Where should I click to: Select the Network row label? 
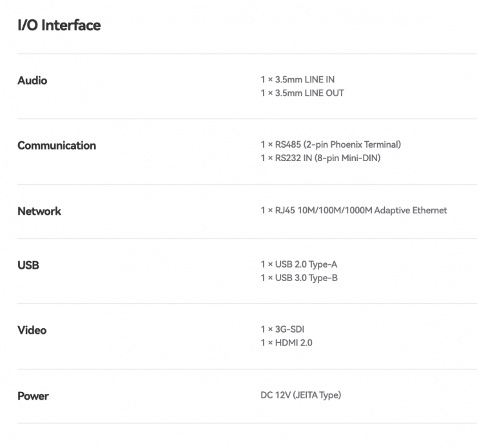(39, 211)
